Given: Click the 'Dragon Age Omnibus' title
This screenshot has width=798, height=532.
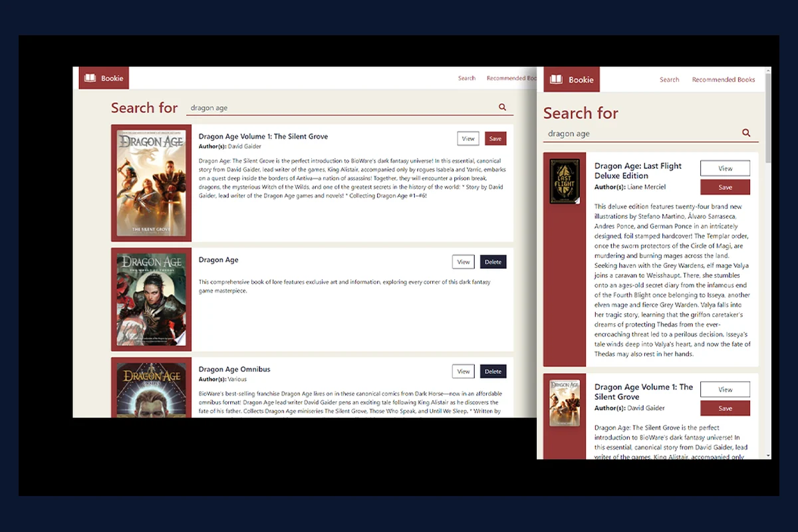Looking at the screenshot, I should click(234, 369).
